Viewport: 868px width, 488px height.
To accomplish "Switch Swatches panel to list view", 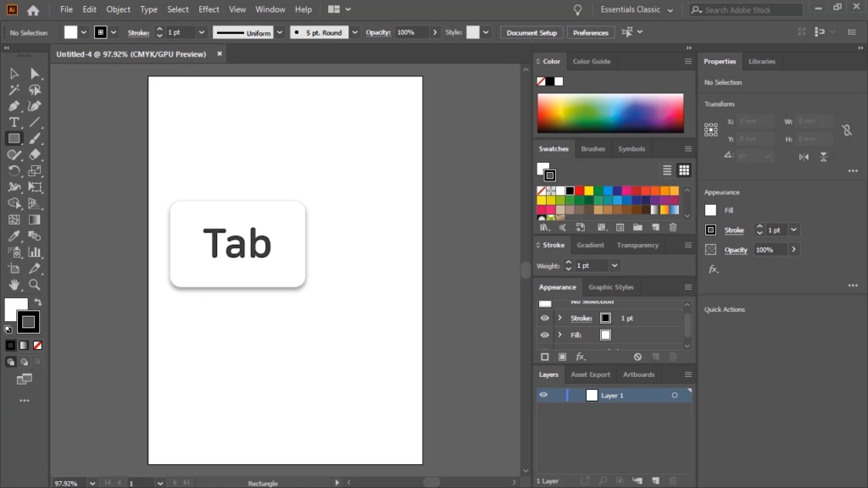I will click(667, 170).
